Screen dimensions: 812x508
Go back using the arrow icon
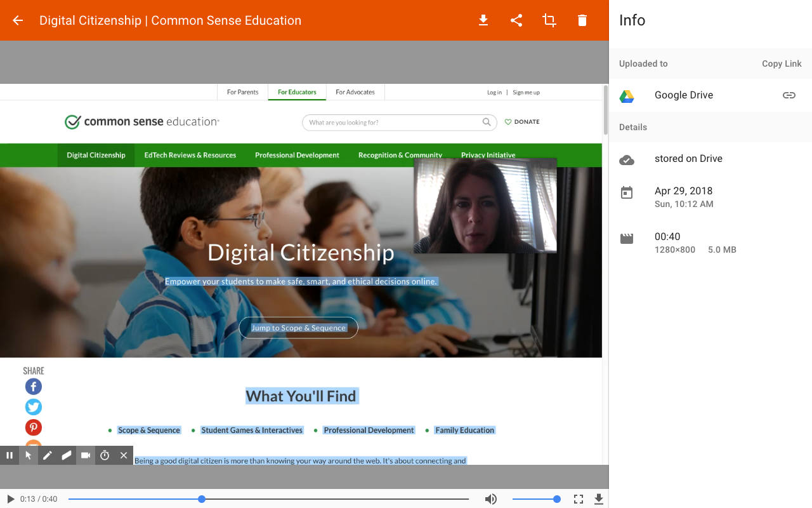[18, 20]
